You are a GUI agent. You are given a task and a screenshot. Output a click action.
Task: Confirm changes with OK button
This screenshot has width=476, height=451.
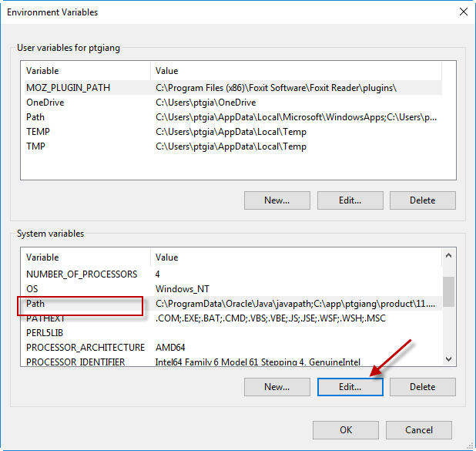click(x=346, y=430)
